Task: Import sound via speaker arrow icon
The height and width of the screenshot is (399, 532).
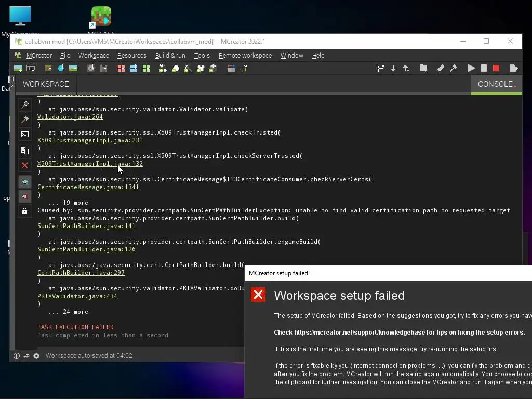Action: [x=90, y=69]
